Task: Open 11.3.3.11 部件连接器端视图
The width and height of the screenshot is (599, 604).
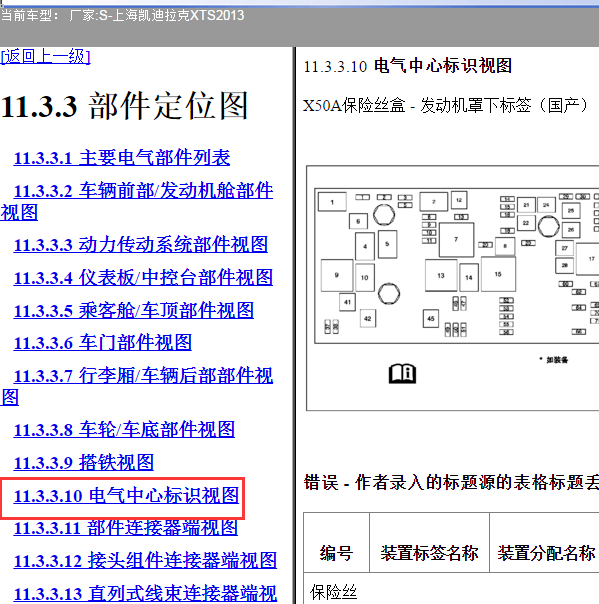Action: click(x=126, y=528)
